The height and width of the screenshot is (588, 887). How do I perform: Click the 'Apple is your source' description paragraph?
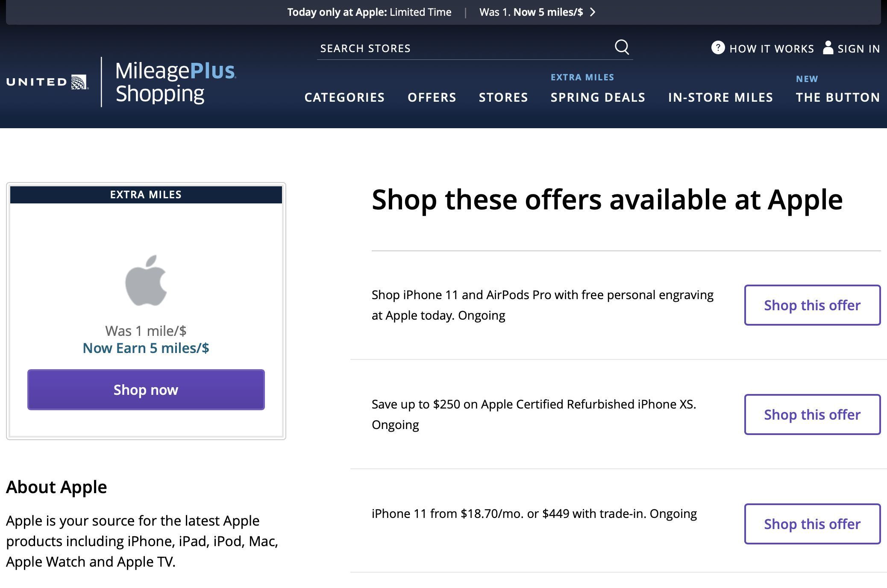pyautogui.click(x=142, y=541)
